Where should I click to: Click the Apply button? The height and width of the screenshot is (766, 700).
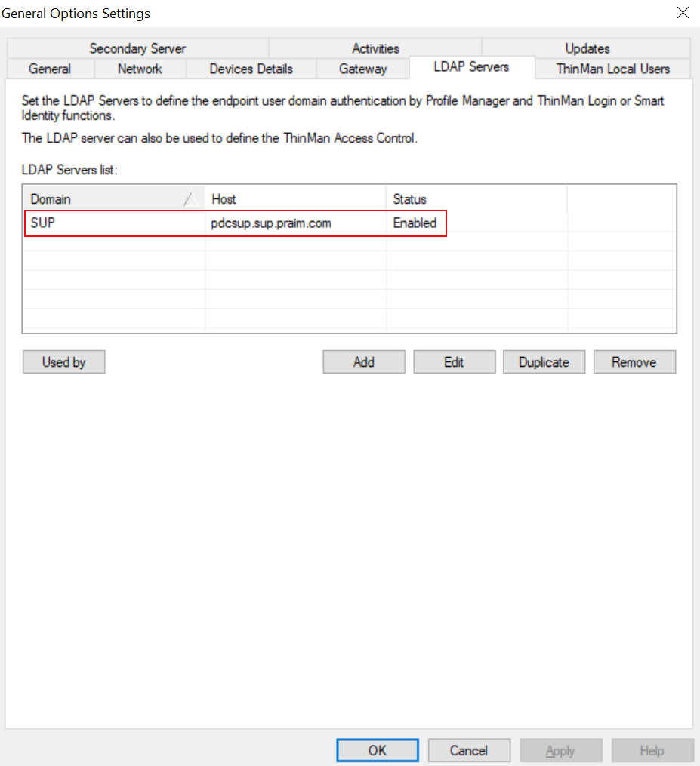tap(561, 750)
